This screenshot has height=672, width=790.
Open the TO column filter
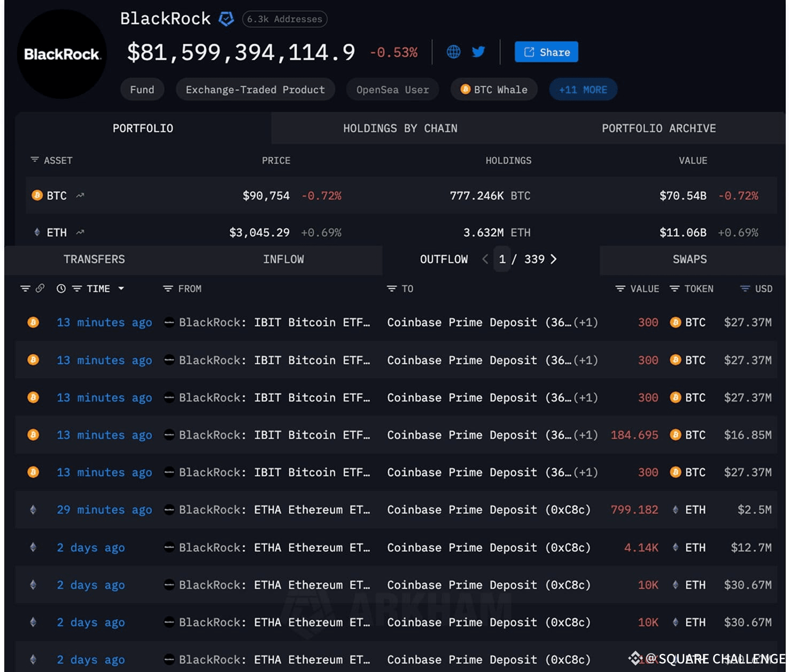tap(392, 288)
